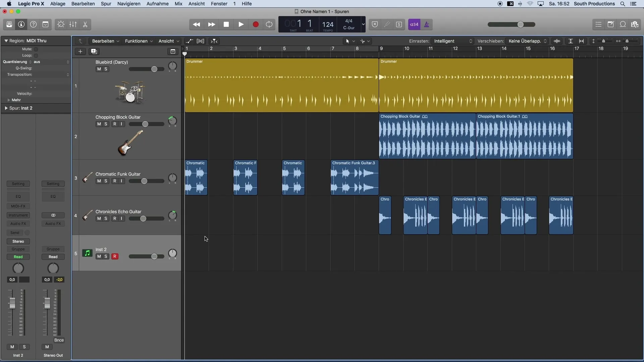Toggle the Inspector info icon

(x=21, y=24)
